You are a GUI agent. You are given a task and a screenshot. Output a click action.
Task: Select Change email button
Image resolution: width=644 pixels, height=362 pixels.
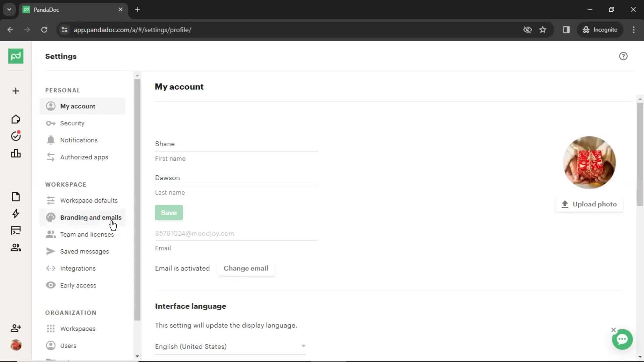246,268
